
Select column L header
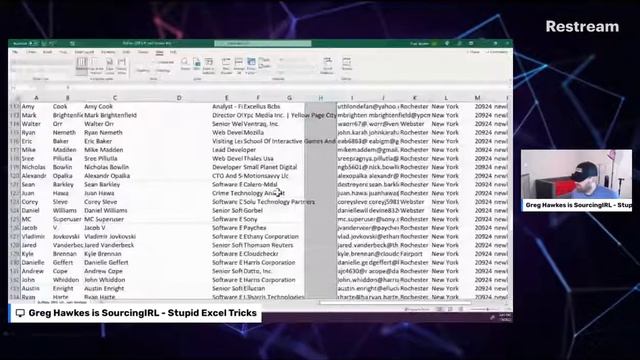446,98
